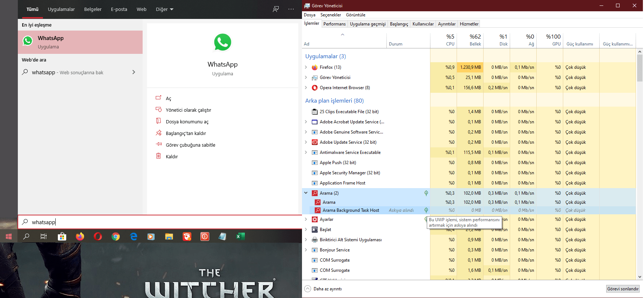This screenshot has height=298, width=644.
Task: Expand Adobe Acrobat Update Service entry
Action: pos(306,122)
